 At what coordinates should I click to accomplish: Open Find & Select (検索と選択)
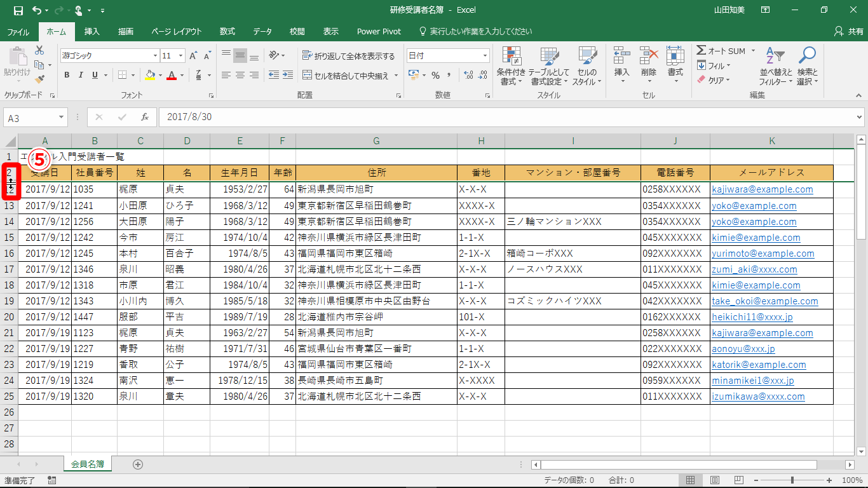(808, 66)
